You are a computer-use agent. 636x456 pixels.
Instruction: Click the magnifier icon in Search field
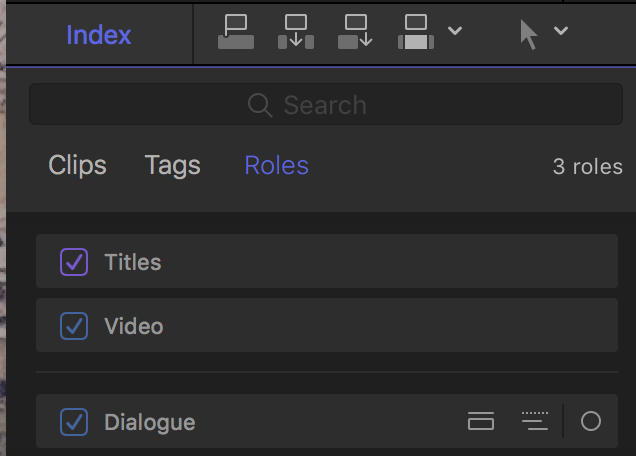click(x=260, y=105)
